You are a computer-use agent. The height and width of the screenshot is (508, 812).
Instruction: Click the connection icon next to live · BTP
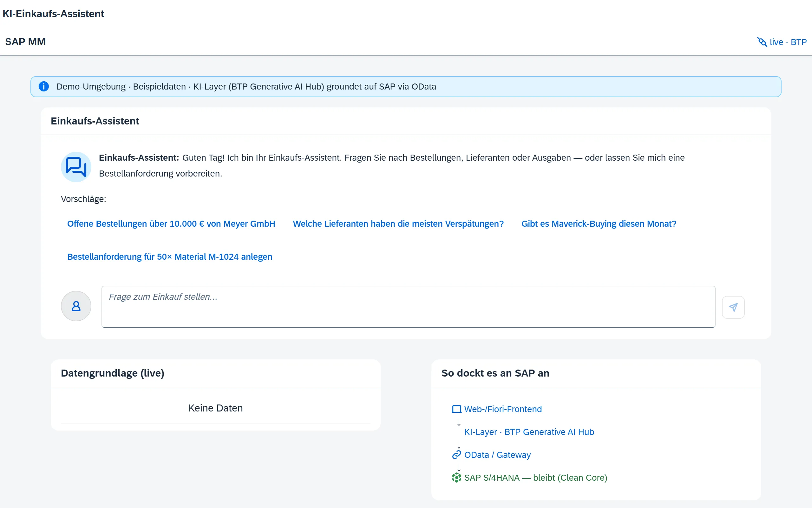pos(762,42)
